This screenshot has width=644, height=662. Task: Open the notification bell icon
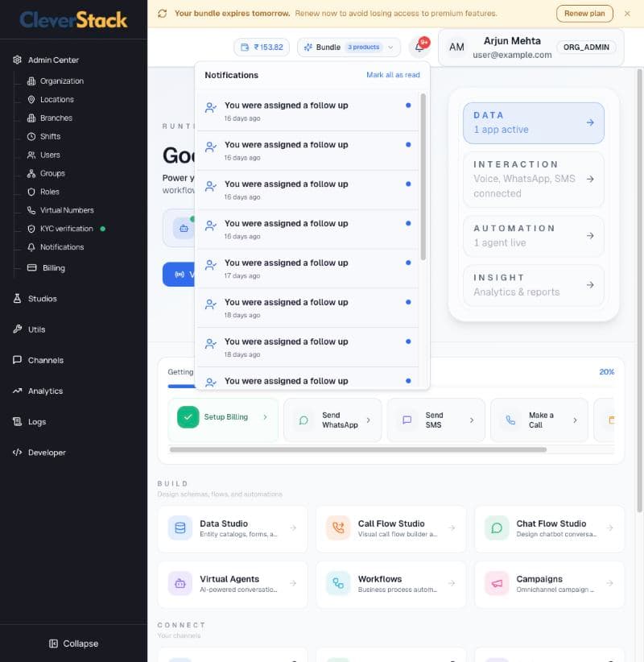click(419, 47)
